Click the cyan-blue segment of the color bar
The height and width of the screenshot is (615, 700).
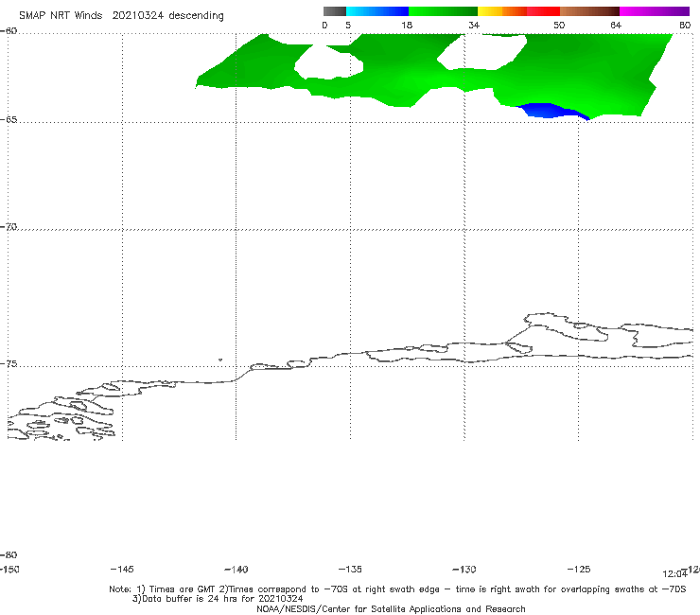pyautogui.click(x=377, y=11)
